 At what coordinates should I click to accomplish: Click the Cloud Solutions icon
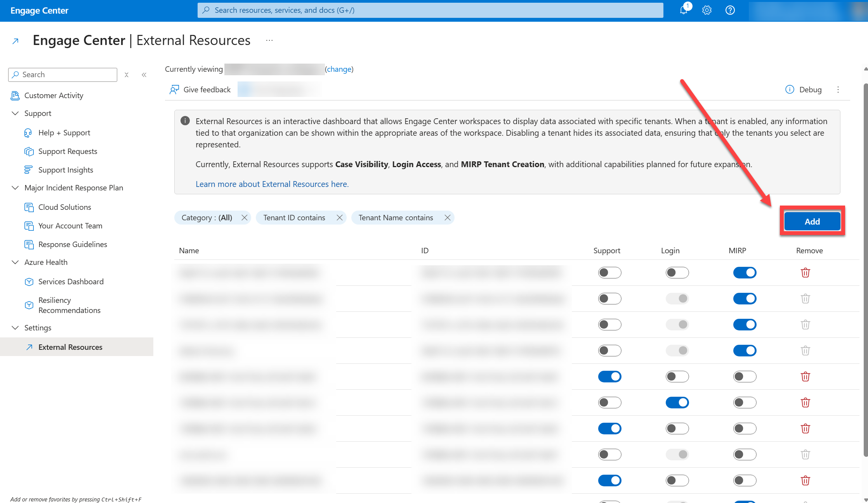29,207
